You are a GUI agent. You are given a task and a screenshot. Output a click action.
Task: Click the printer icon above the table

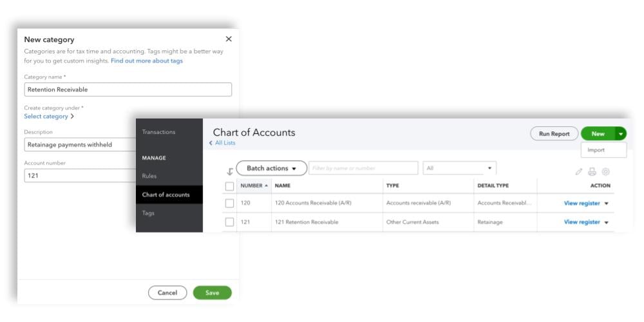click(x=592, y=172)
